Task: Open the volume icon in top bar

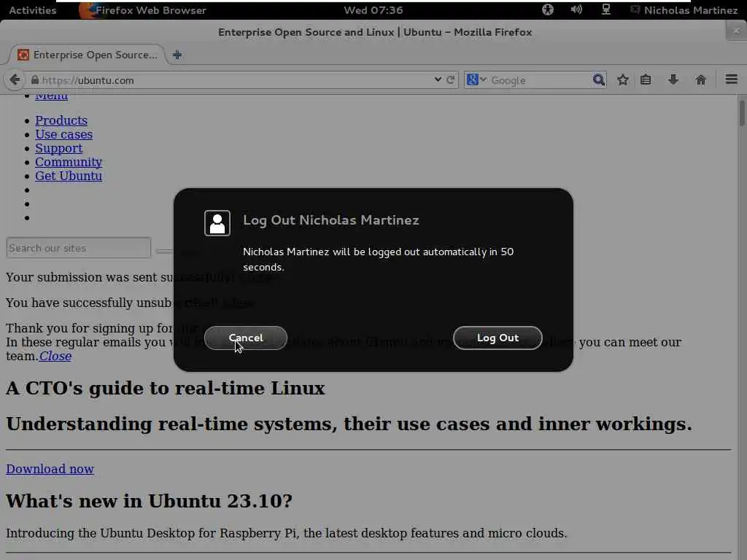Action: point(576,9)
